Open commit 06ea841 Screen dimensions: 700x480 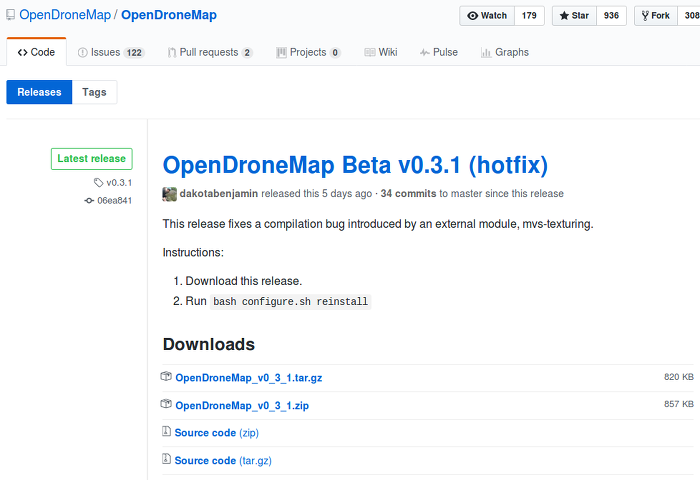pyautogui.click(x=114, y=200)
